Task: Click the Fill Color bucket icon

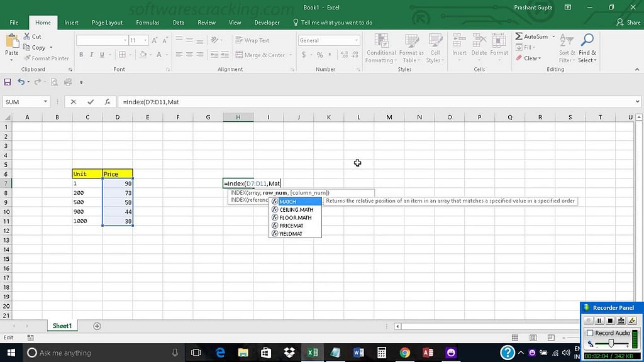Action: click(143, 55)
